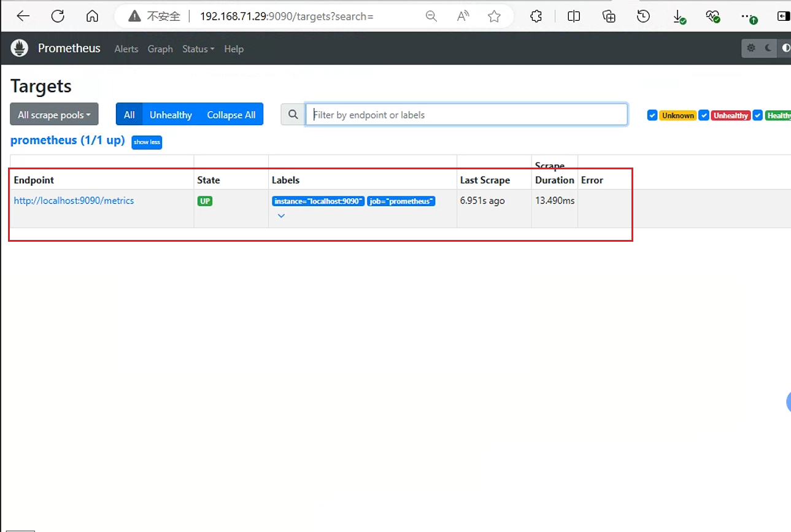Reload the page with the refresh icon
Viewport: 791px width, 532px height.
pos(58,17)
